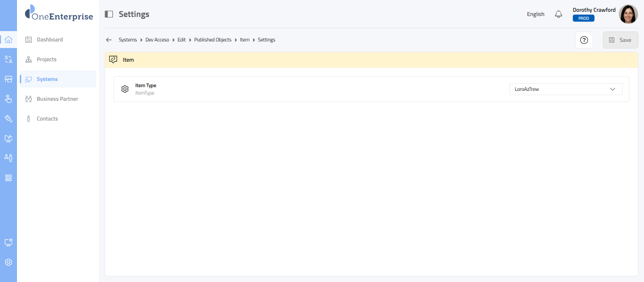Open the English language selector
Screen dimensions: 644x282
point(536,14)
